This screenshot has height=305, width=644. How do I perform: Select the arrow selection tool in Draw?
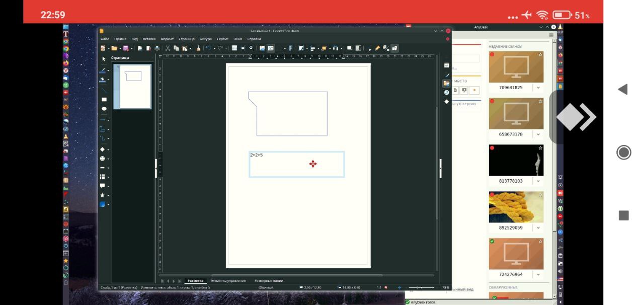pos(104,59)
